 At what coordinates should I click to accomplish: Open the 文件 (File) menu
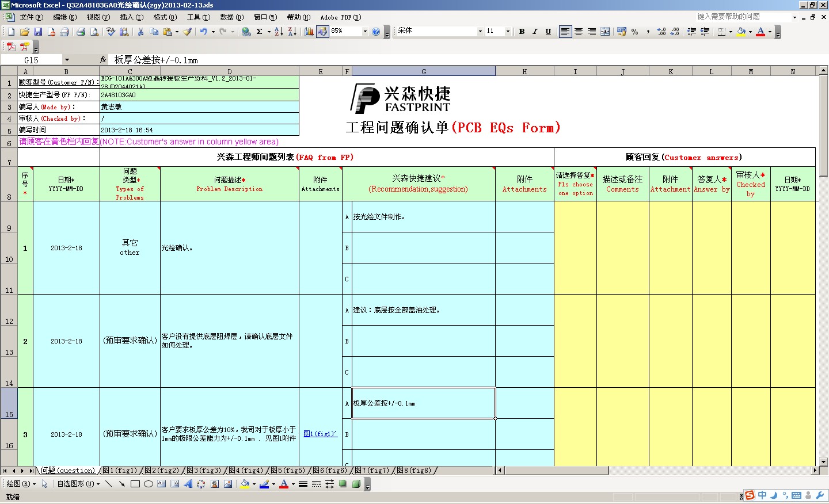coord(31,17)
